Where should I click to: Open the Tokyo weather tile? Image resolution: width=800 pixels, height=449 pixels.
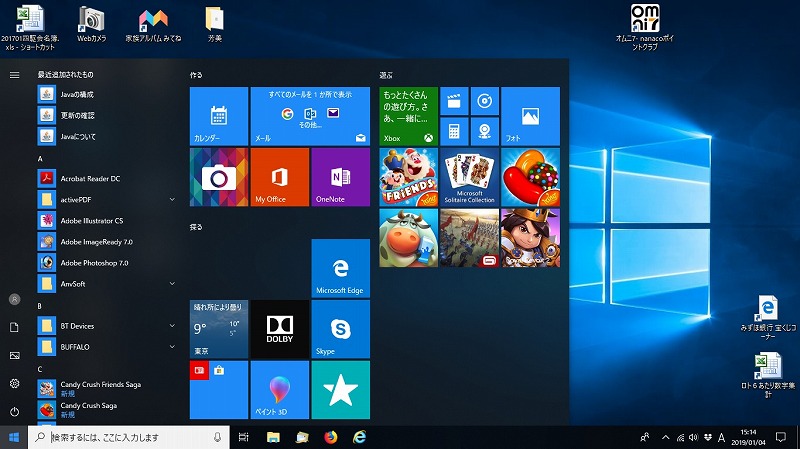click(219, 329)
